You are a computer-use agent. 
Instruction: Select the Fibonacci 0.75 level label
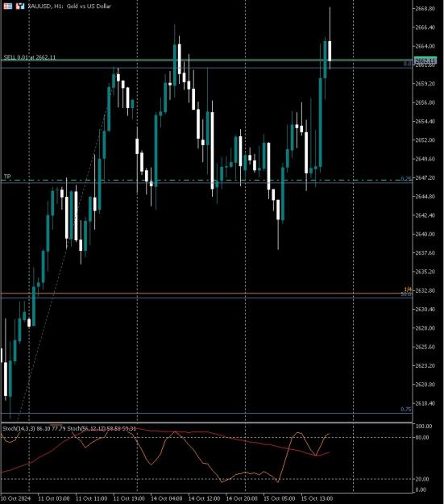pyautogui.click(x=406, y=409)
